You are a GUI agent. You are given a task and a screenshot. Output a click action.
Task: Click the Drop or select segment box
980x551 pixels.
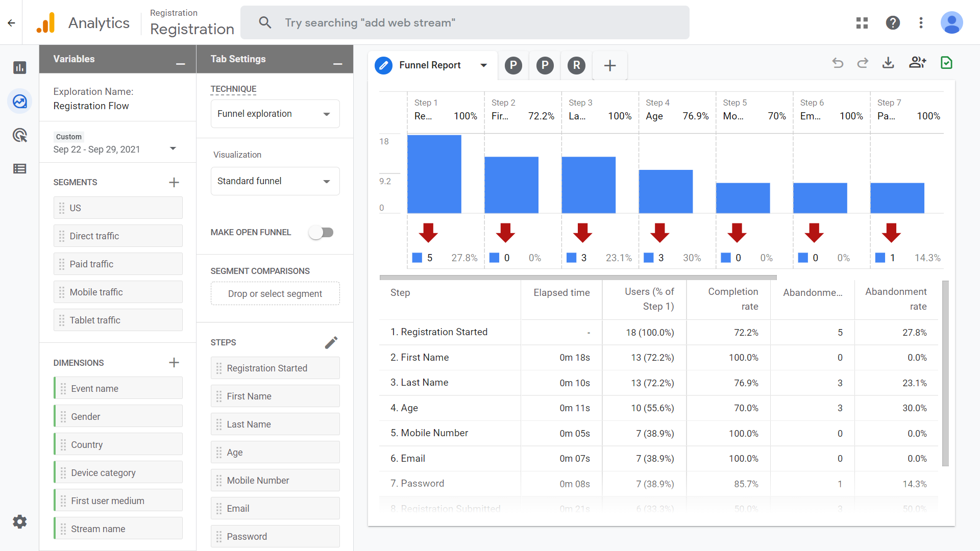275,294
